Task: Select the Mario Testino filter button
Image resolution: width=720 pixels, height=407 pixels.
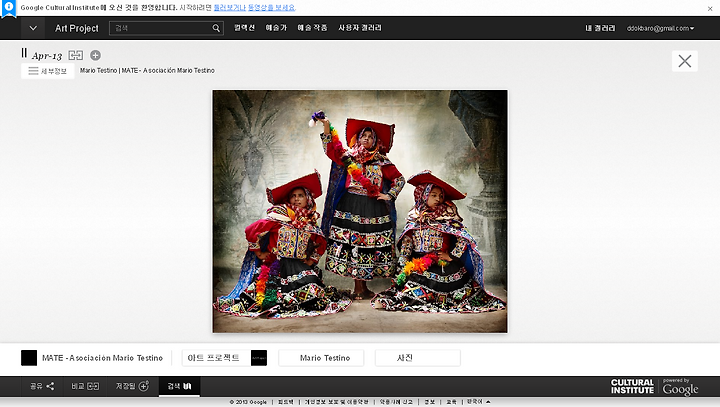Action: (321, 358)
